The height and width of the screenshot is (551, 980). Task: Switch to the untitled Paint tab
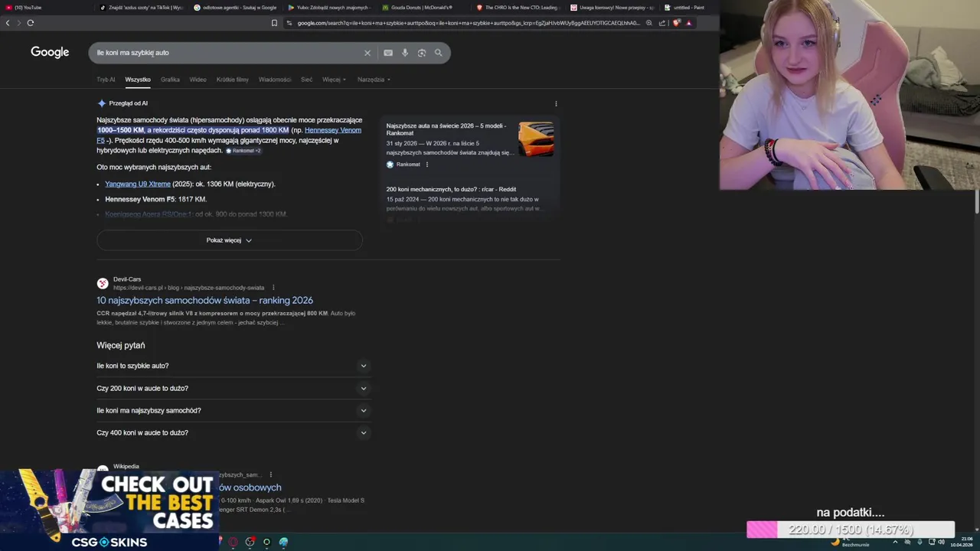click(x=688, y=8)
